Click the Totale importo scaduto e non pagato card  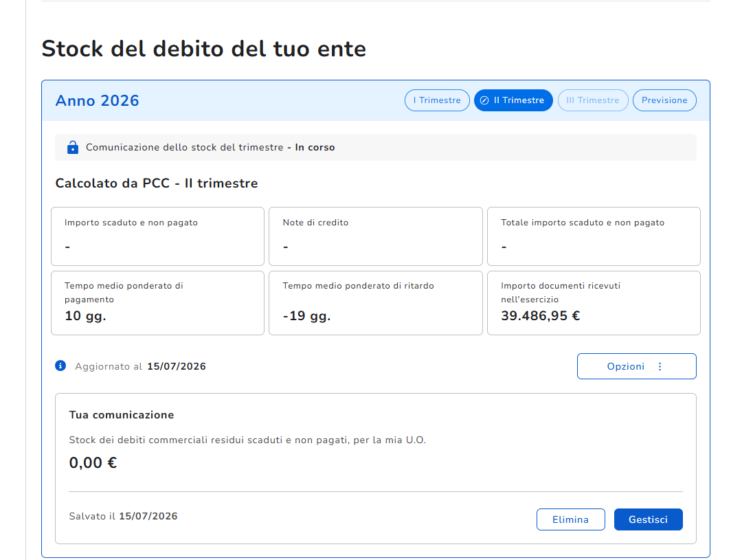(x=594, y=236)
